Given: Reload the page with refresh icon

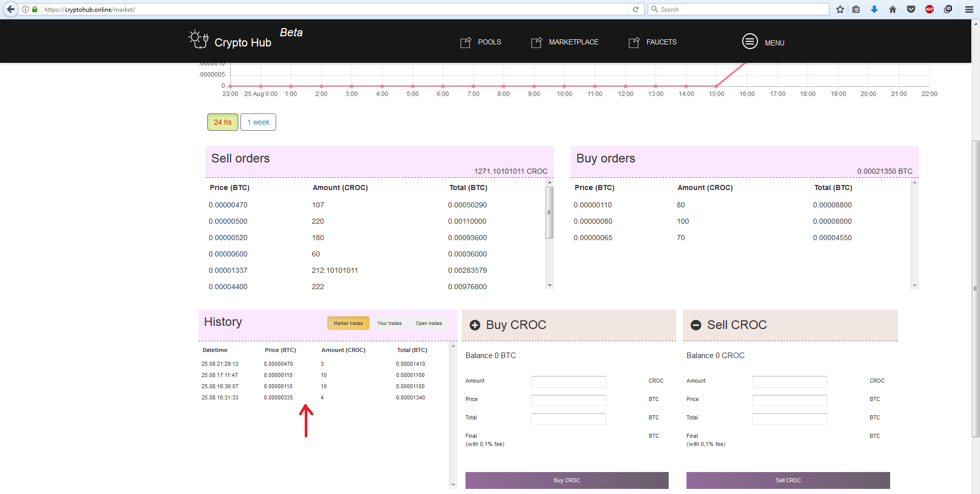Looking at the screenshot, I should (635, 9).
